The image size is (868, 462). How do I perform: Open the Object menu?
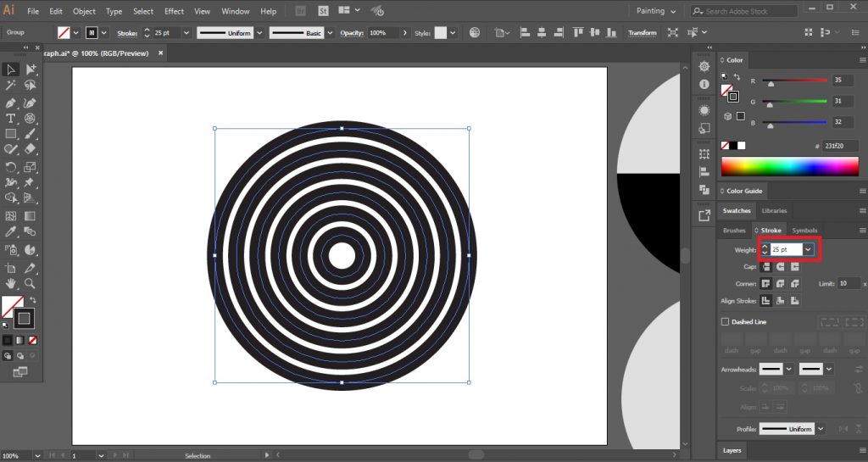[x=84, y=11]
